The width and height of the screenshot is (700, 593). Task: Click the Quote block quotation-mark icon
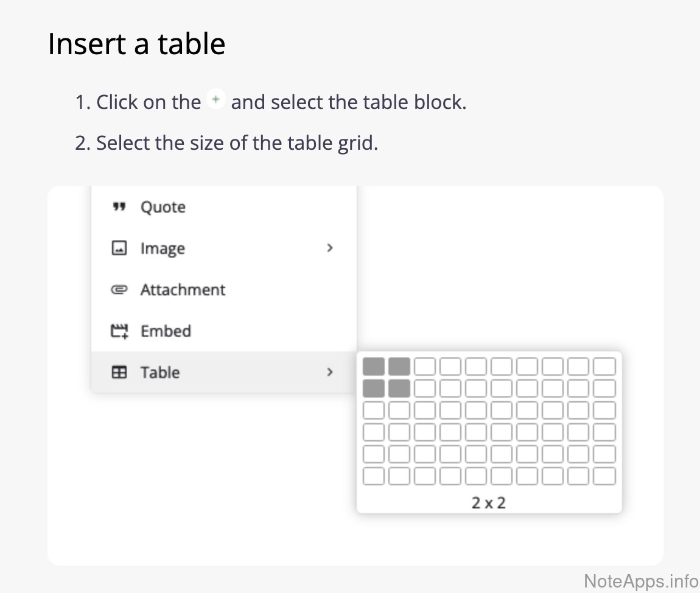tap(119, 208)
